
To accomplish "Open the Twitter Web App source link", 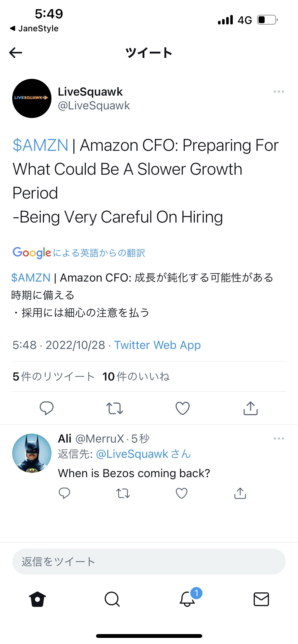I will tap(157, 345).
